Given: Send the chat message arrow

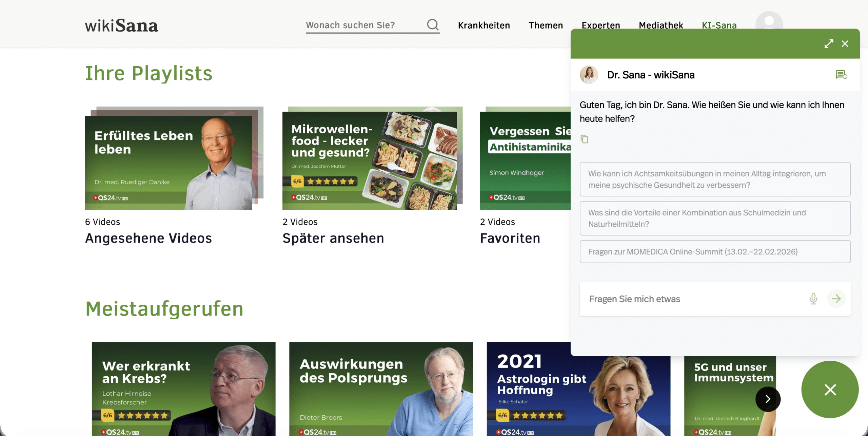Looking at the screenshot, I should pyautogui.click(x=836, y=299).
